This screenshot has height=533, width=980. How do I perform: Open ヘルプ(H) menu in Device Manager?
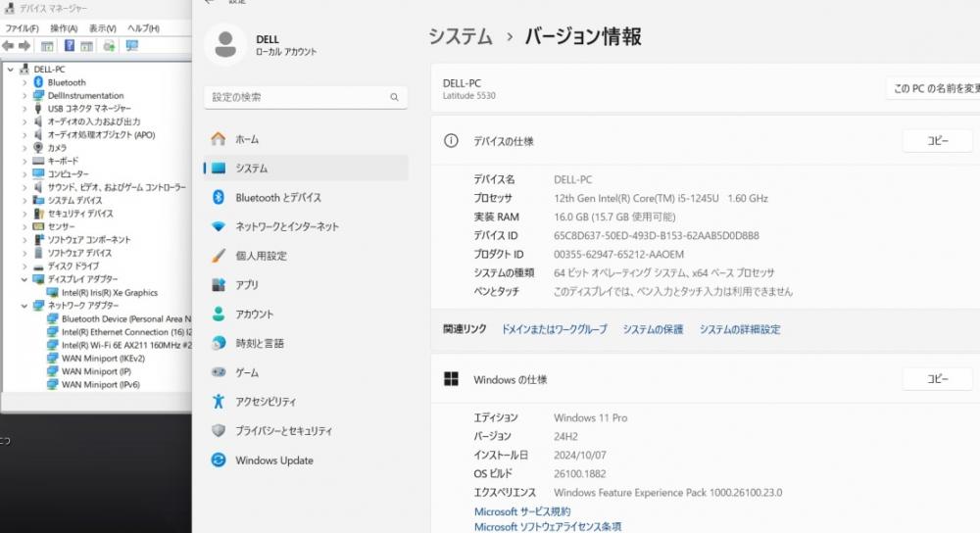pos(143,28)
